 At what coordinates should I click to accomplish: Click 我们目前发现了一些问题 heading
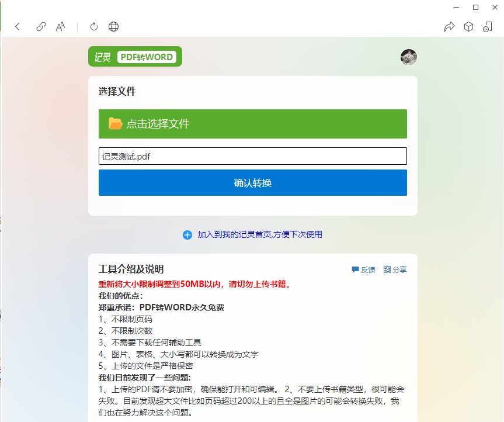[145, 378]
